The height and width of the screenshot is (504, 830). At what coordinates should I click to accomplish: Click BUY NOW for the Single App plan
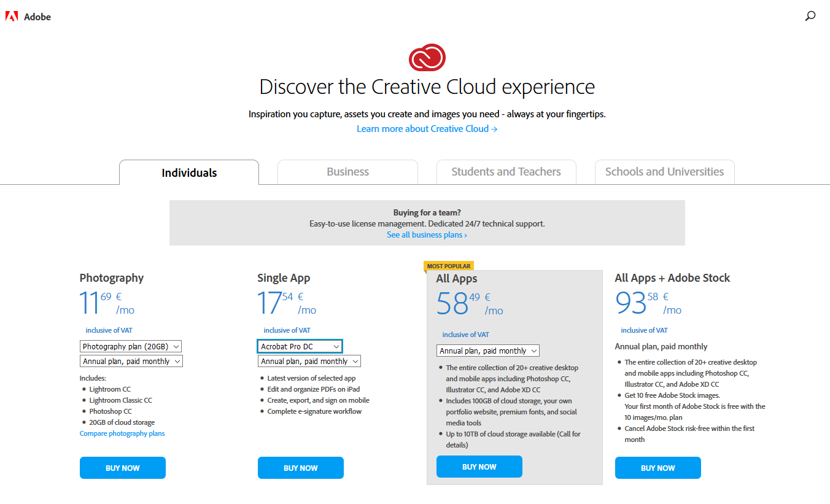(300, 467)
